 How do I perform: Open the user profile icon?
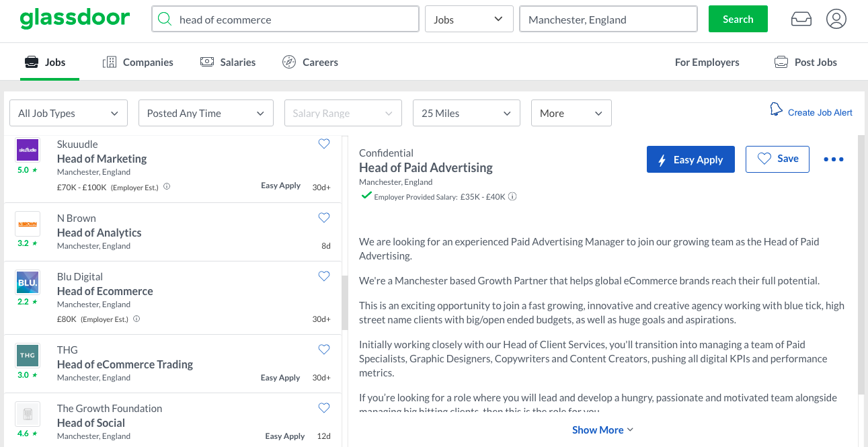(x=836, y=19)
